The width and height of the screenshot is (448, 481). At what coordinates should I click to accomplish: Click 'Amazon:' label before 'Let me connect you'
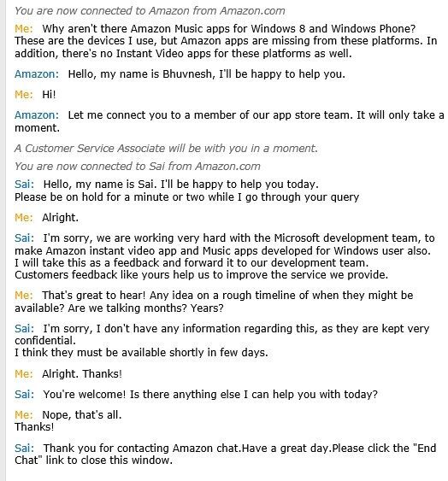click(37, 115)
